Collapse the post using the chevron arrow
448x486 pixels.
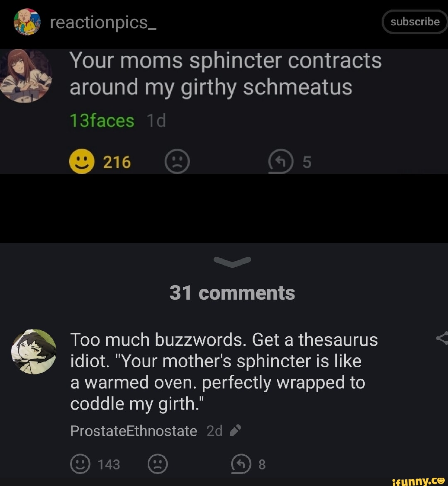(x=232, y=261)
